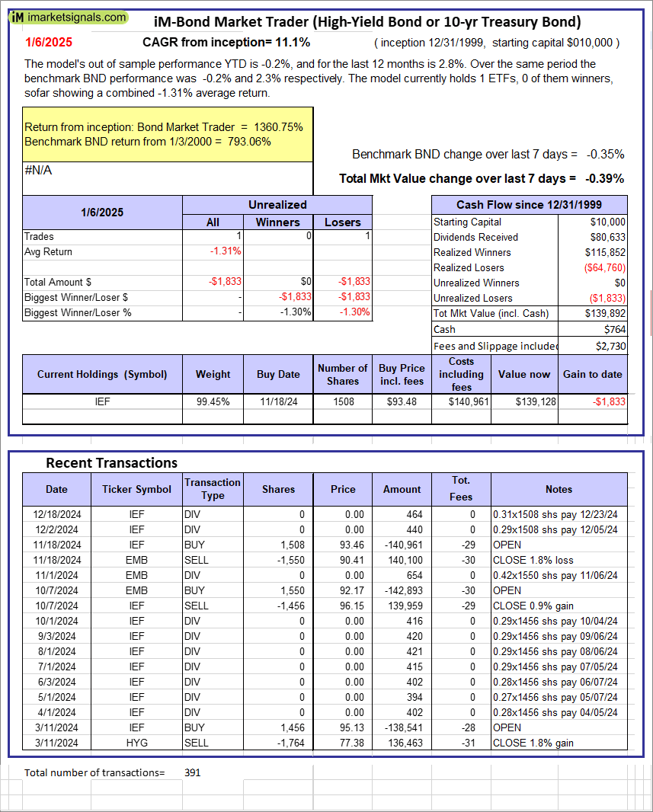Click the Winners column header
Screen dimensions: 653x812
277,222
